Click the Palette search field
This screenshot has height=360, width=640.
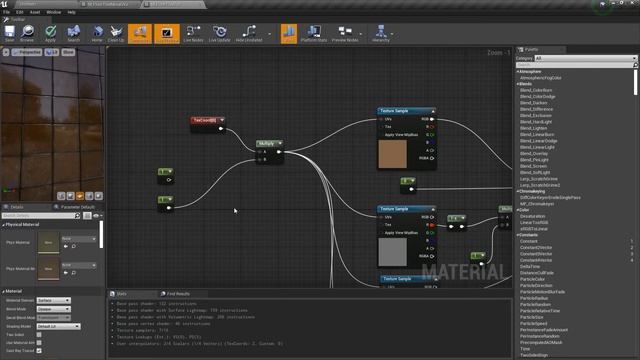(x=576, y=65)
